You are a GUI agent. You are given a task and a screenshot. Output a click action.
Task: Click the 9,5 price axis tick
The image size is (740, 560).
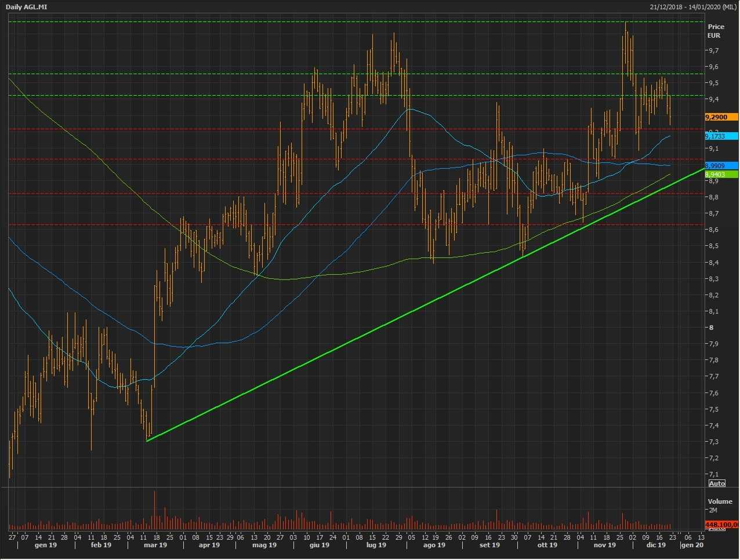(713, 83)
